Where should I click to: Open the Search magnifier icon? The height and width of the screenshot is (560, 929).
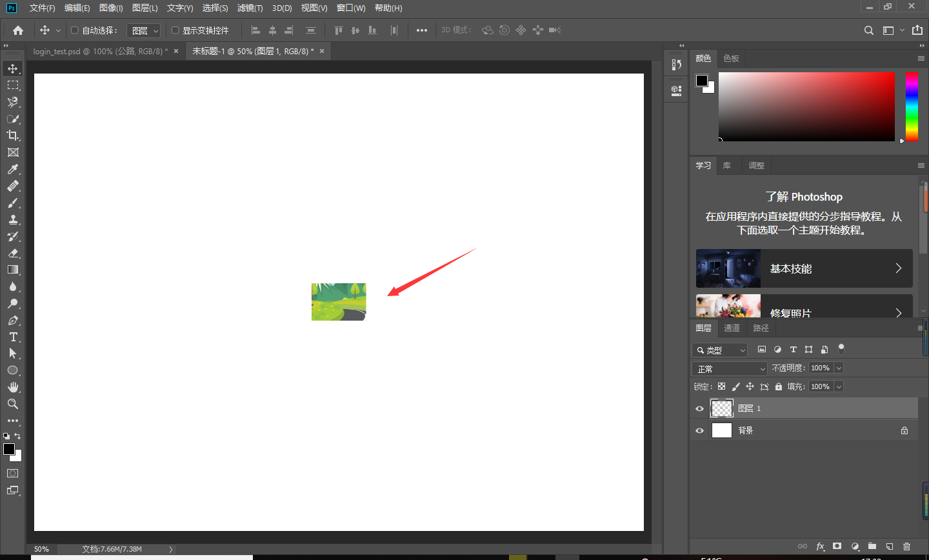(869, 30)
